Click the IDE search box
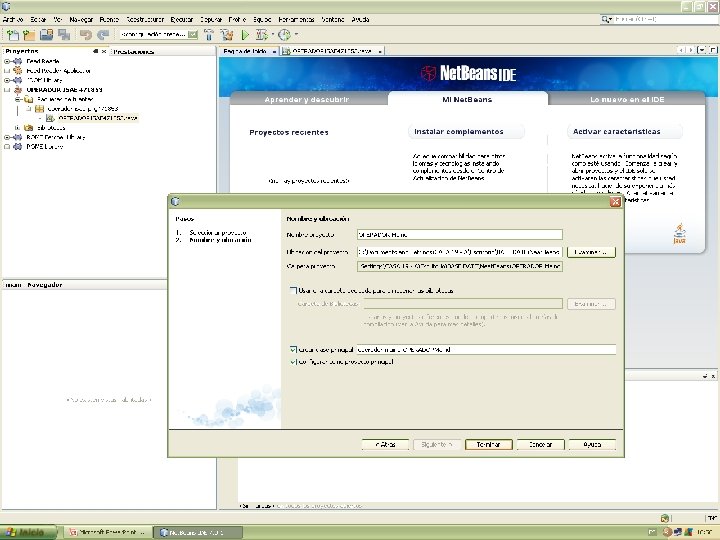 point(658,19)
